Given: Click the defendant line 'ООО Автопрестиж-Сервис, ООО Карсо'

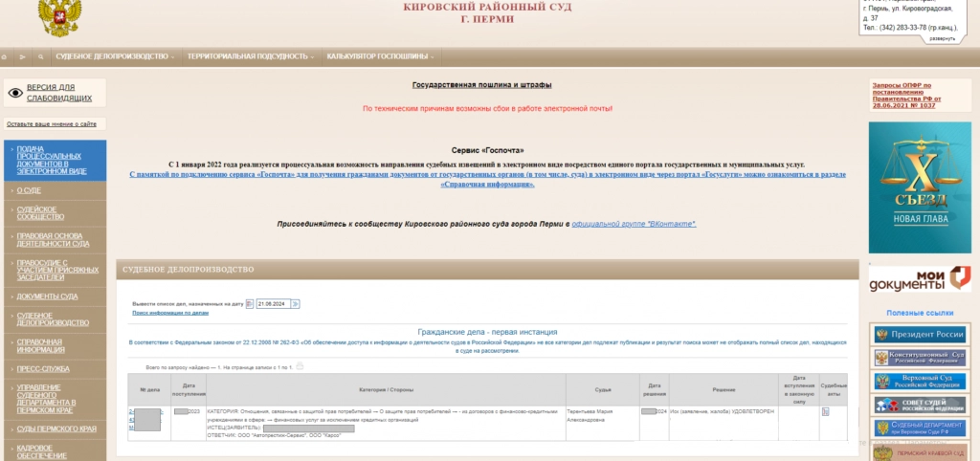Looking at the screenshot, I should point(275,435).
